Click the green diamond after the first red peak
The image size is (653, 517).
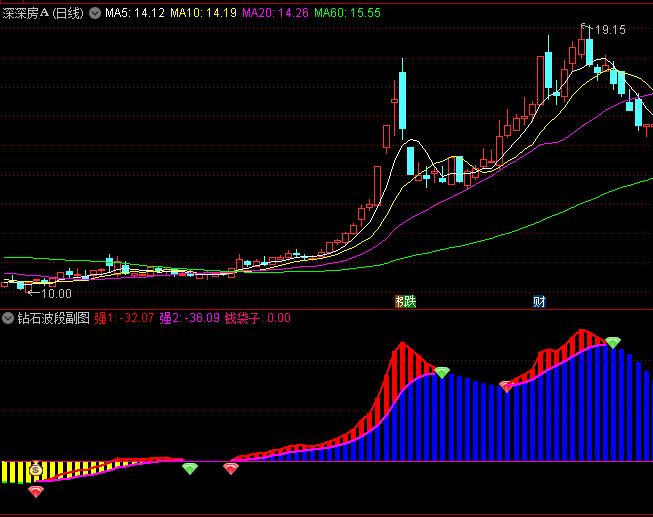442,372
